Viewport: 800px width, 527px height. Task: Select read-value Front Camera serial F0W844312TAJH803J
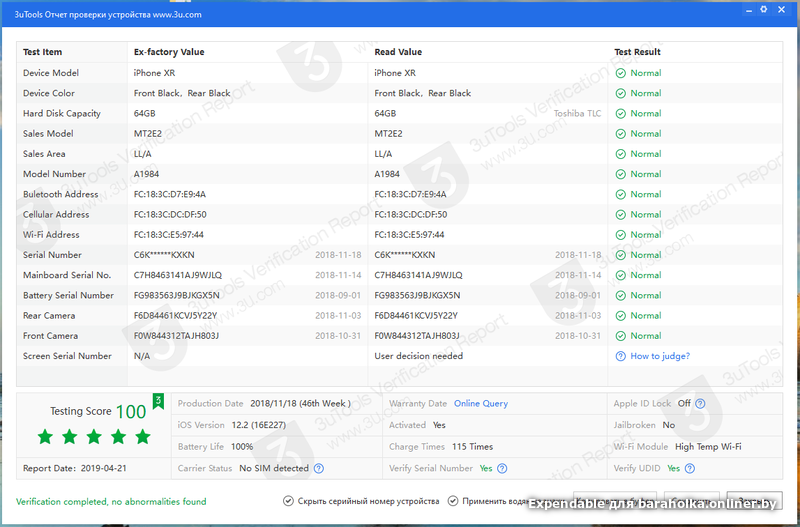417,336
